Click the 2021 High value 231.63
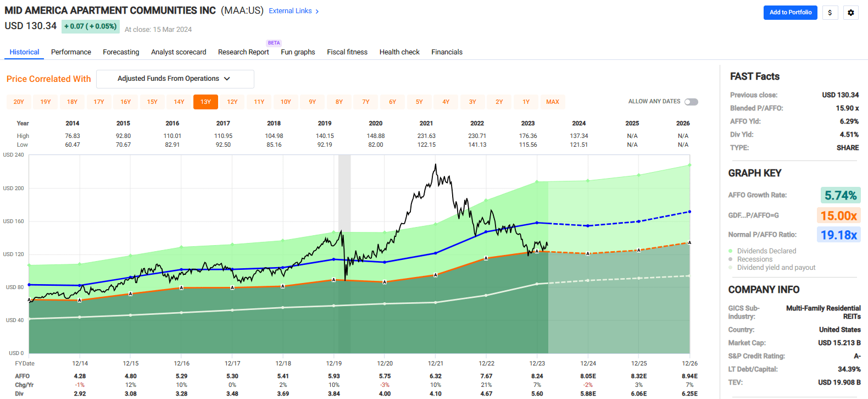This screenshot has height=399, width=868. click(426, 136)
